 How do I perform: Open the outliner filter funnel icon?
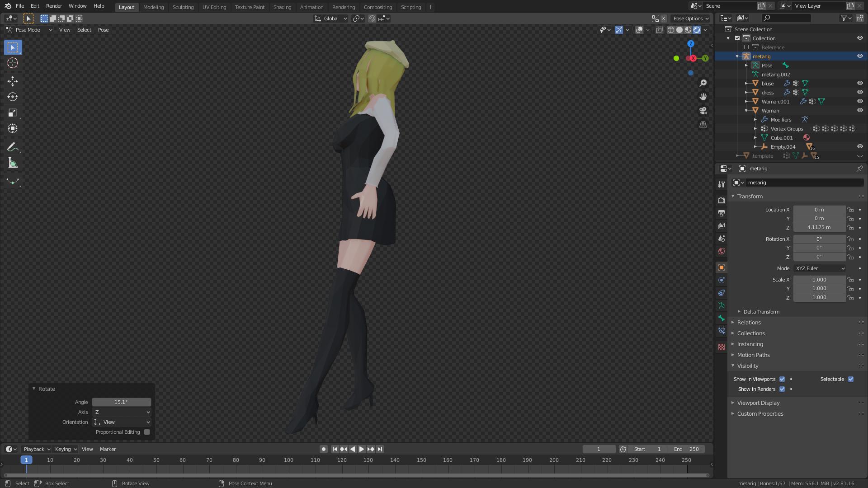(x=844, y=18)
